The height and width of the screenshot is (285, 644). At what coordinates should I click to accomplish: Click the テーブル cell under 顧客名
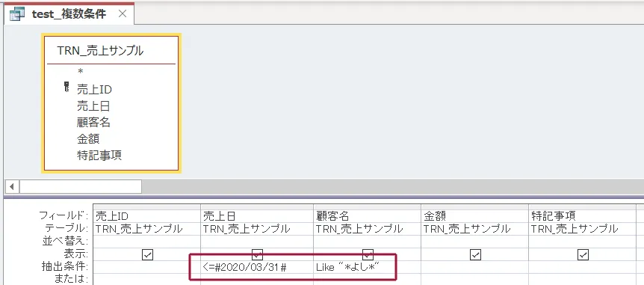368,229
